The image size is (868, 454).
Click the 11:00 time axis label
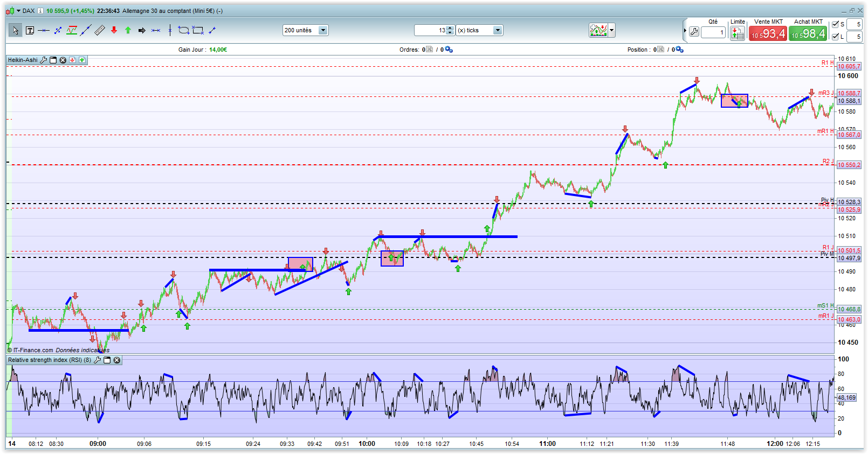coord(547,444)
